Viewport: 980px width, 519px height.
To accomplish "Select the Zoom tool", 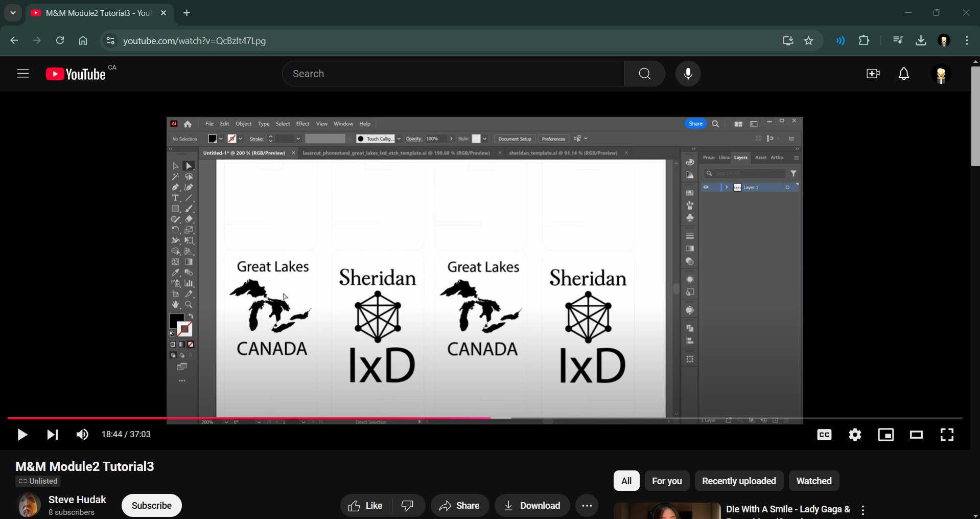I will [x=189, y=304].
